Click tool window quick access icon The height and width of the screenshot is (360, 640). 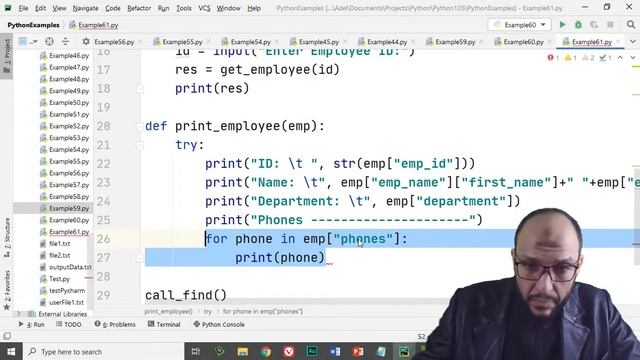[x=7, y=336]
